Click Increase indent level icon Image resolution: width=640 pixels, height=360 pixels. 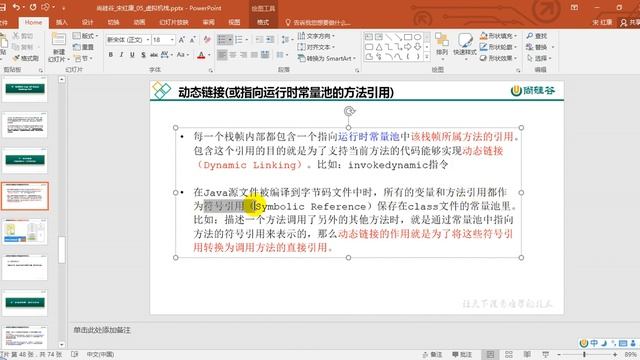270,40
